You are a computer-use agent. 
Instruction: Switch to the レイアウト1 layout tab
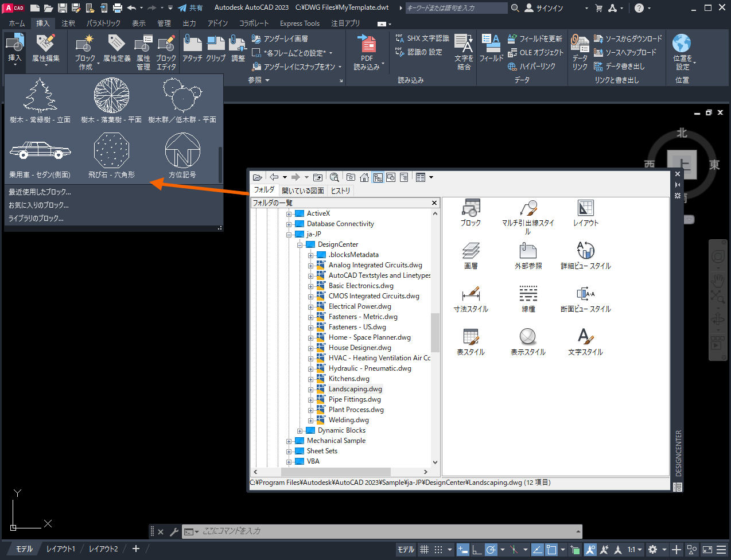tap(60, 549)
